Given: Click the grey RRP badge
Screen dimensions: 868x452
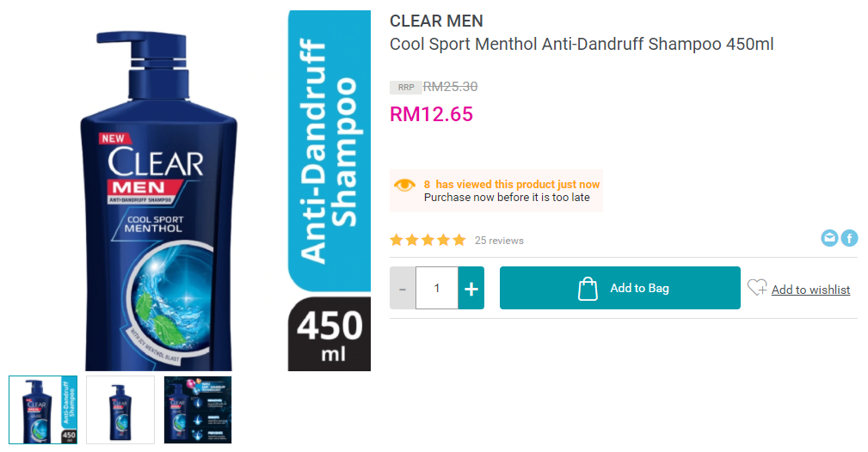Looking at the screenshot, I should [406, 88].
